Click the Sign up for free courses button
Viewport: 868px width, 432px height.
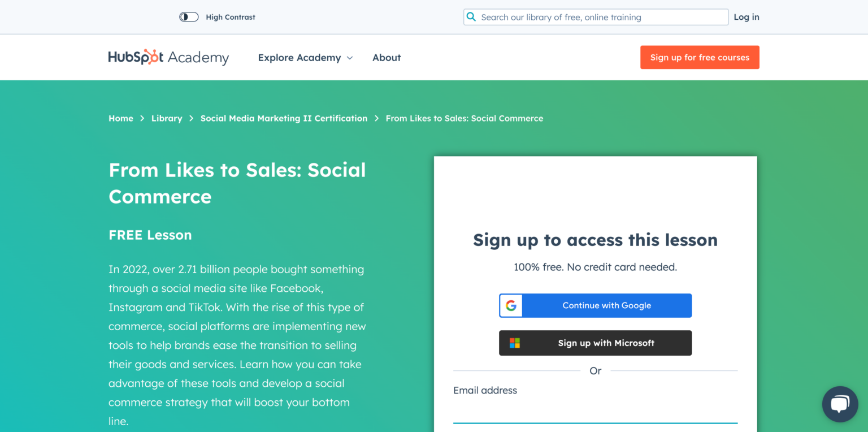700,57
